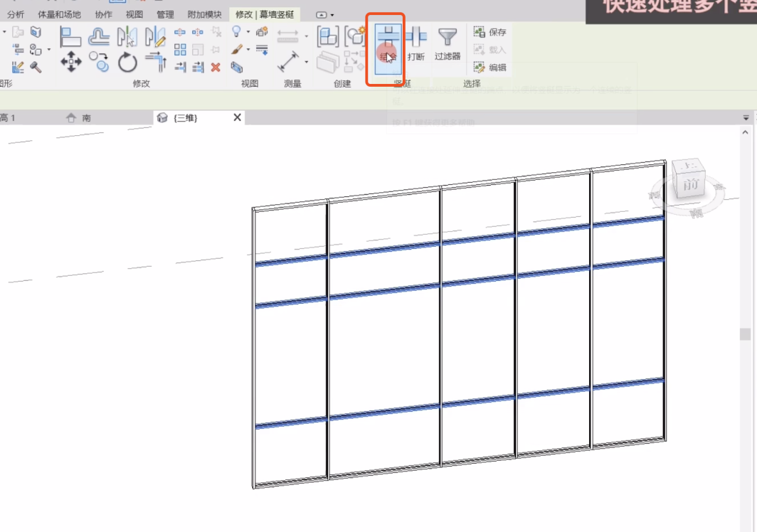Select the Rotate tool
Viewport: 757px width, 532px height.
127,63
